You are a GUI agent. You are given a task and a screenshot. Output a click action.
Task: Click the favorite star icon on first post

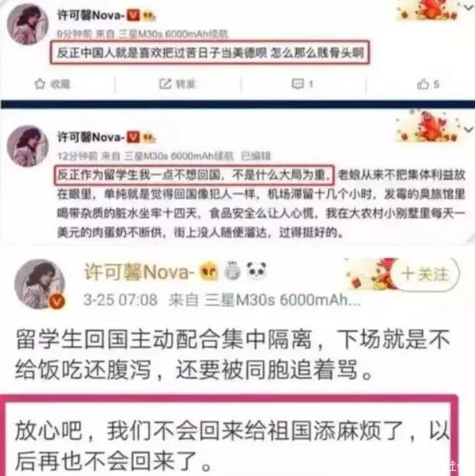click(40, 83)
